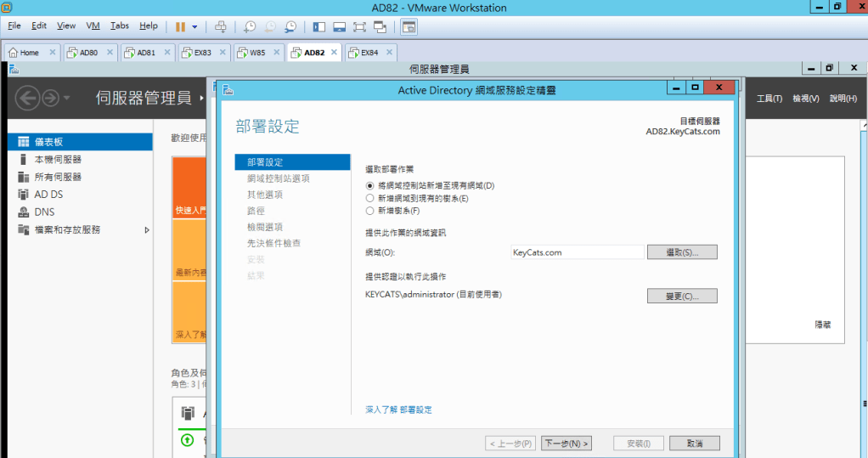This screenshot has height=458, width=868.
Task: Expand File and Storage Services arrow
Action: 147,229
